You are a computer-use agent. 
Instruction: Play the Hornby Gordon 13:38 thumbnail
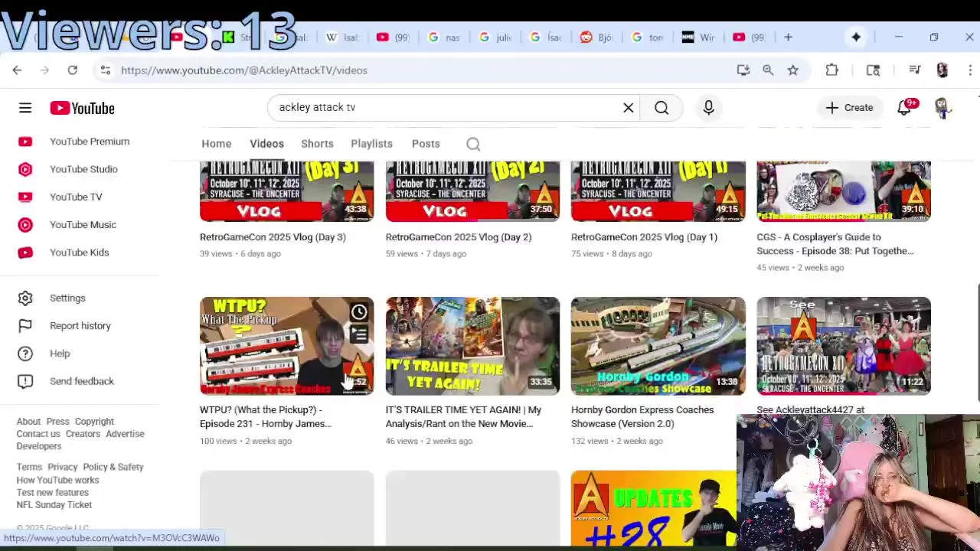pyautogui.click(x=658, y=346)
